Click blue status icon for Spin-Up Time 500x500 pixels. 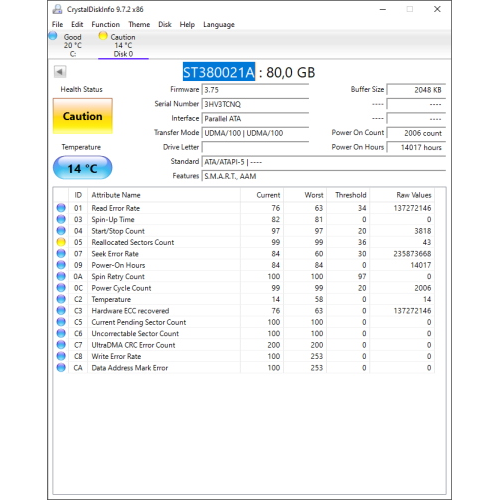(x=61, y=219)
